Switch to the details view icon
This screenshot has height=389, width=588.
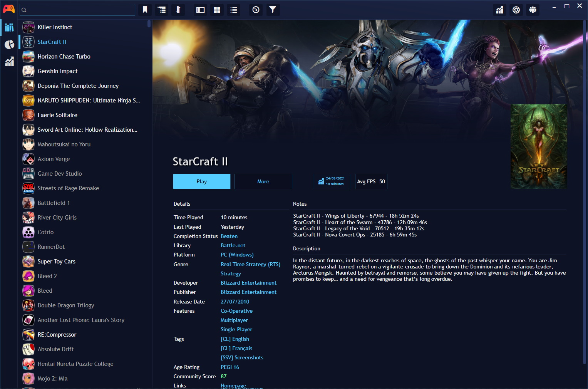(200, 10)
